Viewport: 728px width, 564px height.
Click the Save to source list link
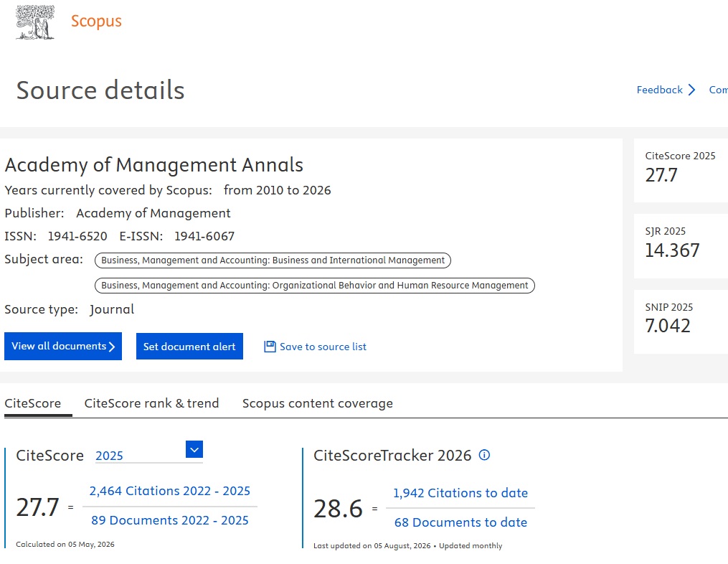coord(323,347)
